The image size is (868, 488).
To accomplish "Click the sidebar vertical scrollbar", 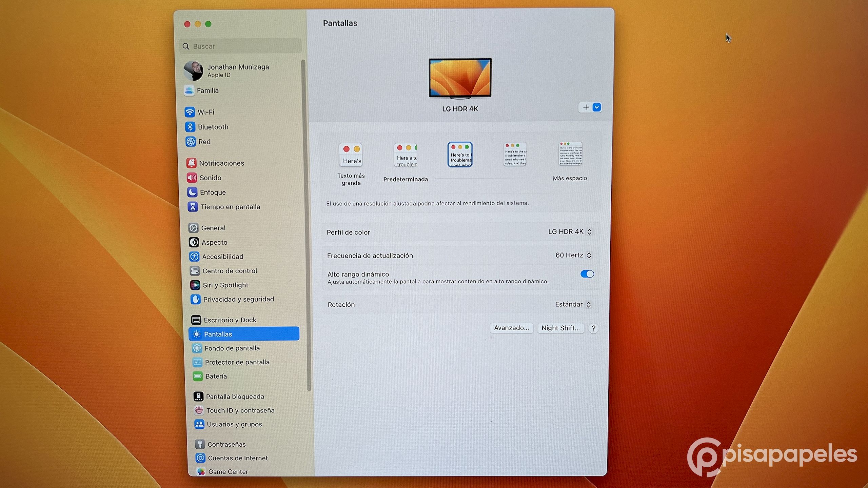I will click(305, 225).
